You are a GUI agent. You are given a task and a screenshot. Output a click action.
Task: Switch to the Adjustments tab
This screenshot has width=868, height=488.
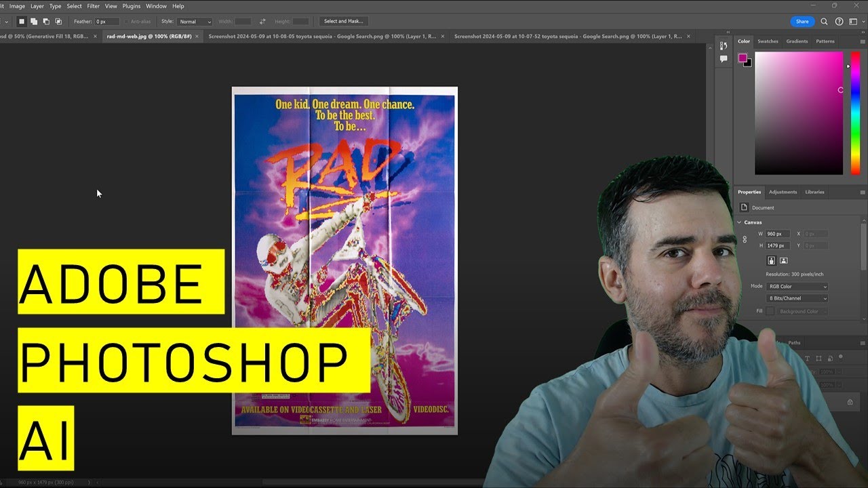(783, 192)
